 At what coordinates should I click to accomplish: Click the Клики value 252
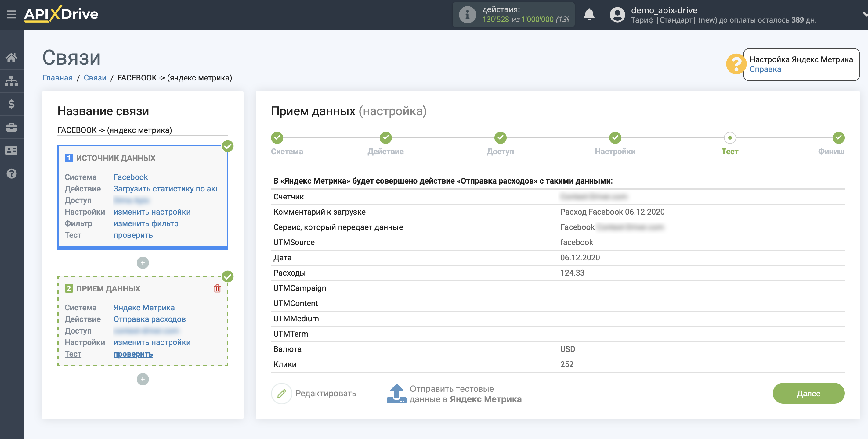pyautogui.click(x=566, y=364)
